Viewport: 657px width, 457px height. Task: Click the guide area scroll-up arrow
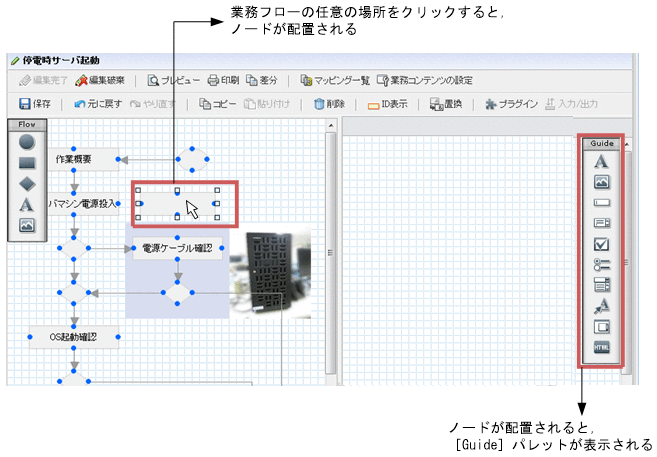pyautogui.click(x=627, y=144)
